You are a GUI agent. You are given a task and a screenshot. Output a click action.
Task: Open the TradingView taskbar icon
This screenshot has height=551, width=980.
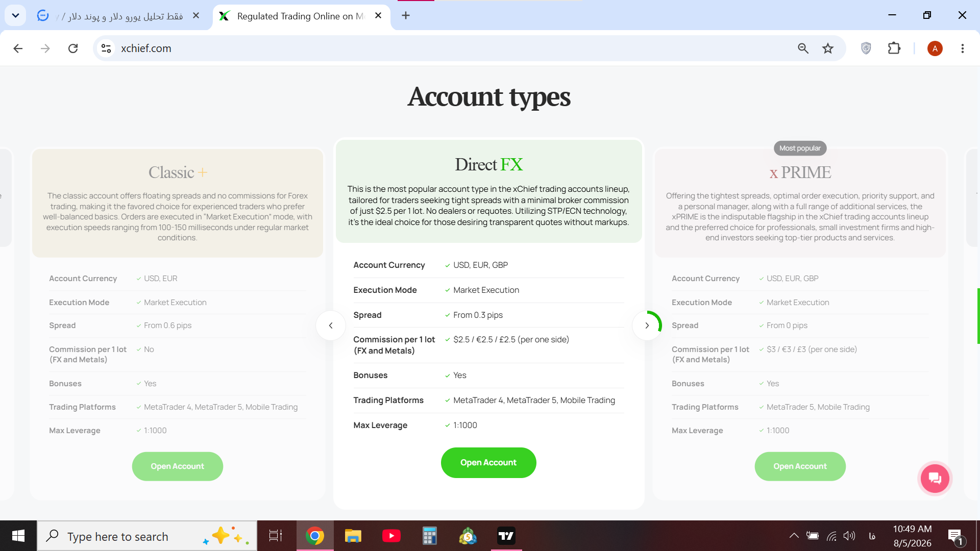(x=506, y=536)
